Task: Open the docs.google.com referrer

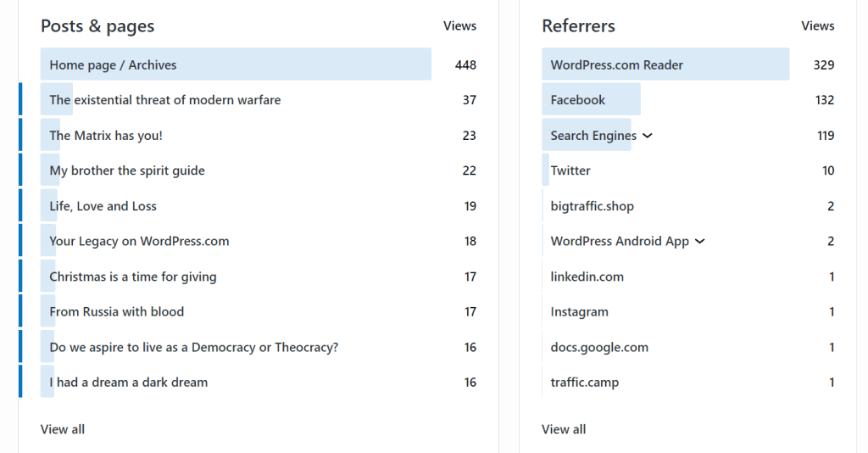Action: pyautogui.click(x=599, y=347)
